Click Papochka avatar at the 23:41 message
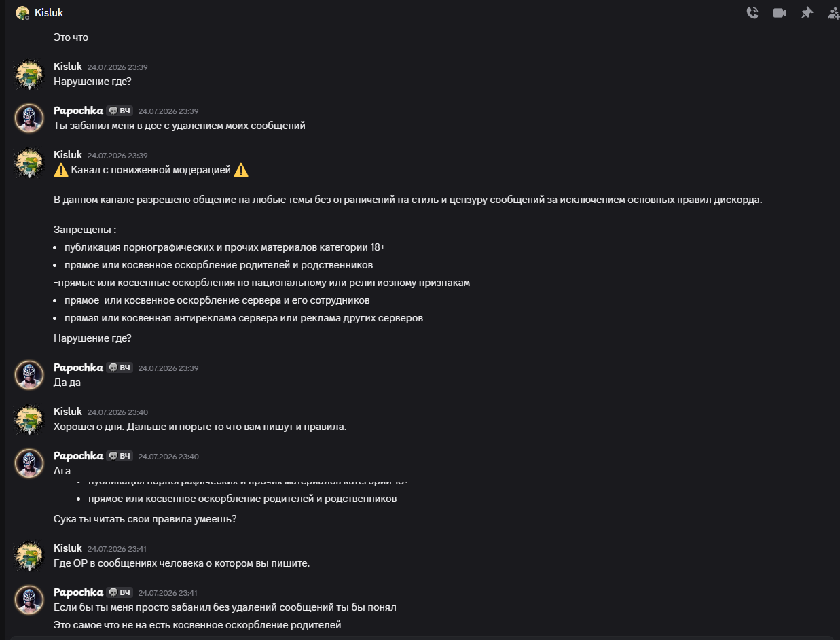The width and height of the screenshot is (840, 640). (x=30, y=600)
